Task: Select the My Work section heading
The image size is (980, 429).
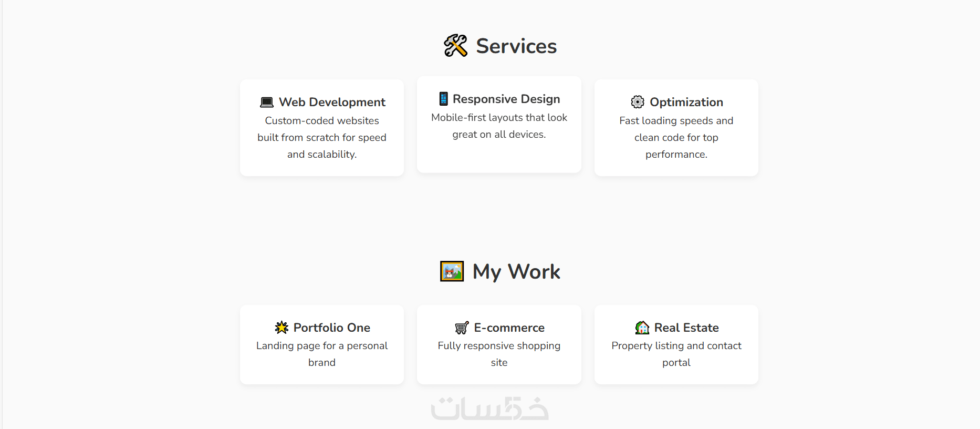Action: click(x=516, y=272)
